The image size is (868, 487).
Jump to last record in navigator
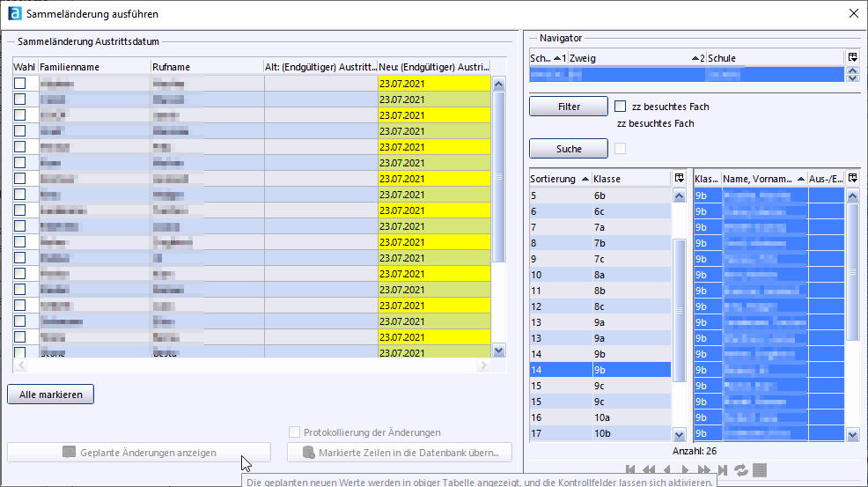[722, 470]
